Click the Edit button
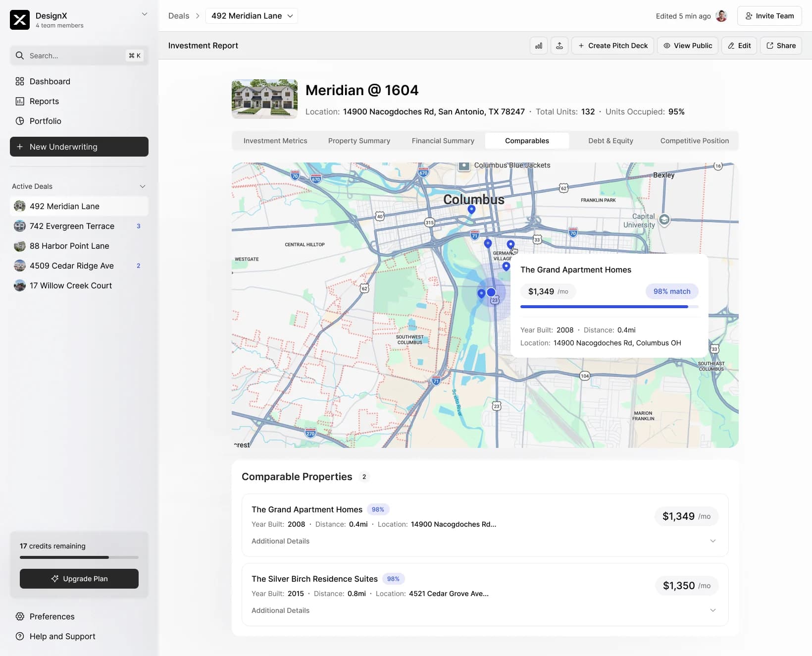The image size is (812, 656). pyautogui.click(x=739, y=46)
